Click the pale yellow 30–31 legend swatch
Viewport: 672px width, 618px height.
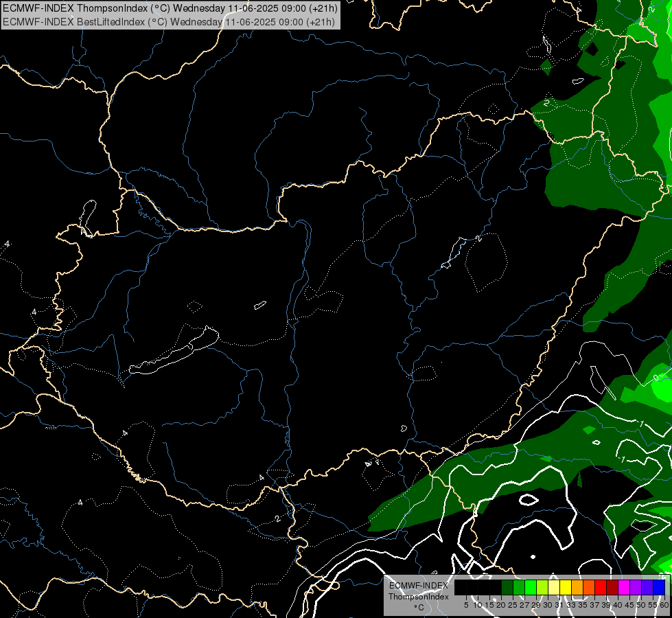click(x=554, y=587)
